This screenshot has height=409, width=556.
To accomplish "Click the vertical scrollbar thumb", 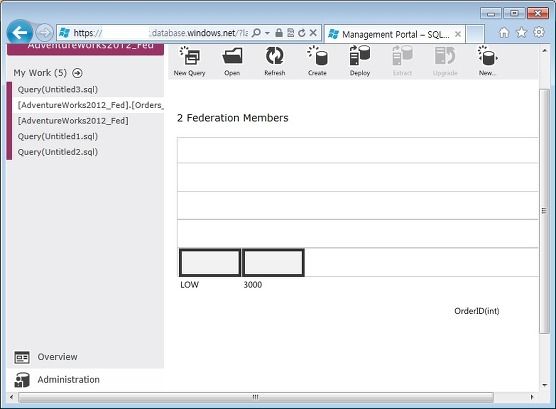I will click(x=544, y=211).
